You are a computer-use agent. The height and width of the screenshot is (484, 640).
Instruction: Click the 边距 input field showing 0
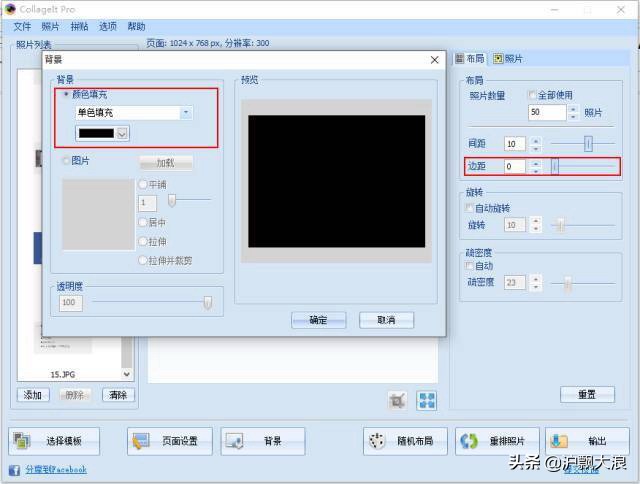click(514, 166)
